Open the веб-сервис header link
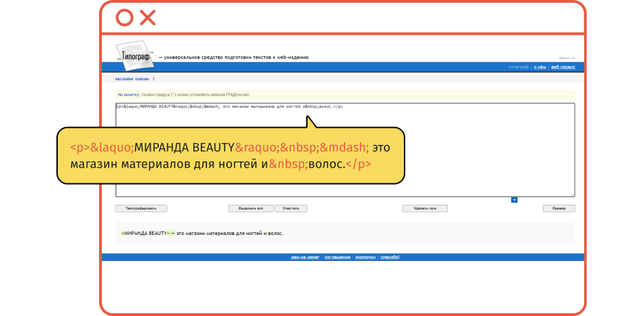The height and width of the screenshot is (316, 644). point(563,67)
